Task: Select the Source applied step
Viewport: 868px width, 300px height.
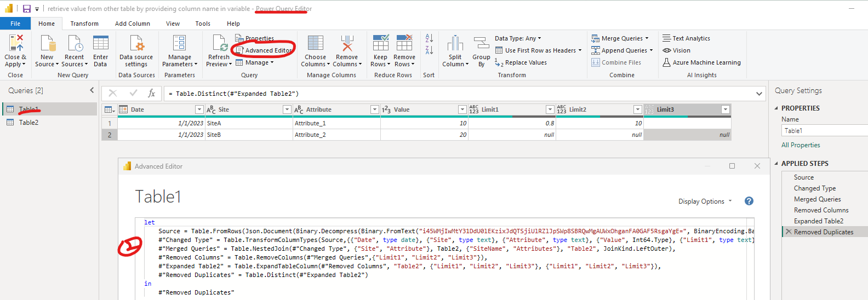Action: [825, 177]
